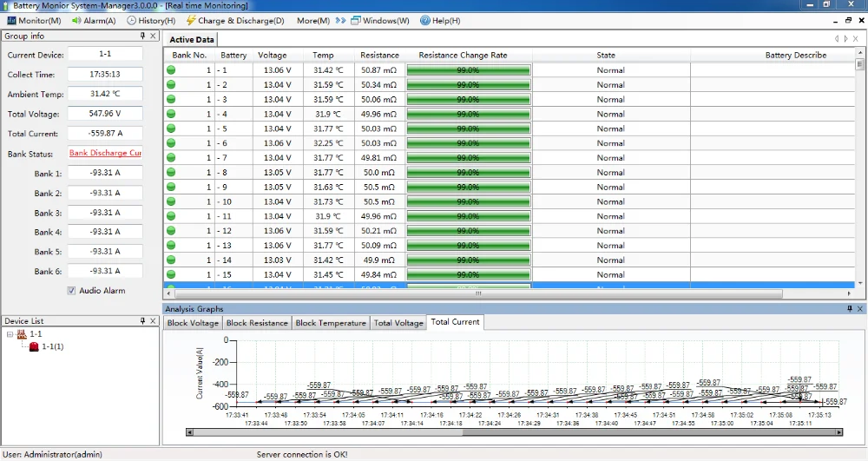Click green status indicator for battery 1-8

(171, 173)
